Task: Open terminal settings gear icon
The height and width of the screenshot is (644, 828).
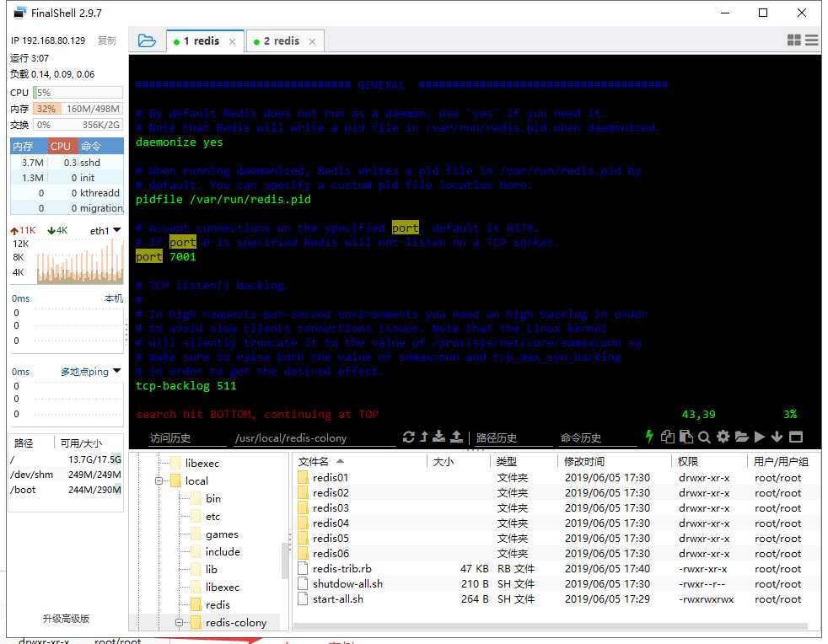Action: pyautogui.click(x=723, y=437)
